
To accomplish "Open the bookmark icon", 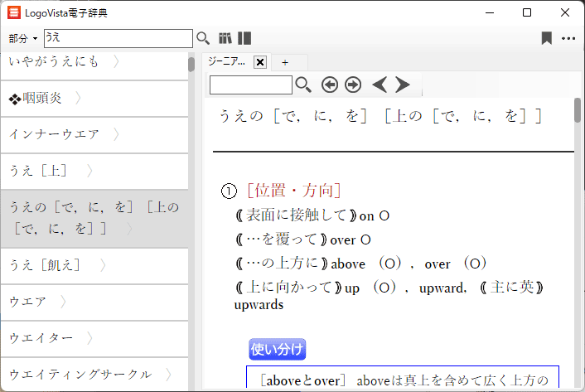I will [546, 38].
